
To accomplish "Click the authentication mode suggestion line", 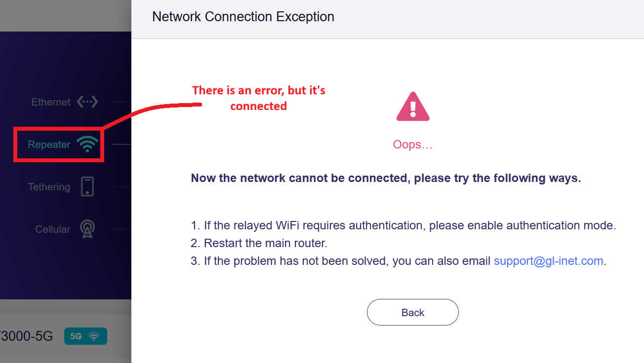I will pyautogui.click(x=403, y=225).
